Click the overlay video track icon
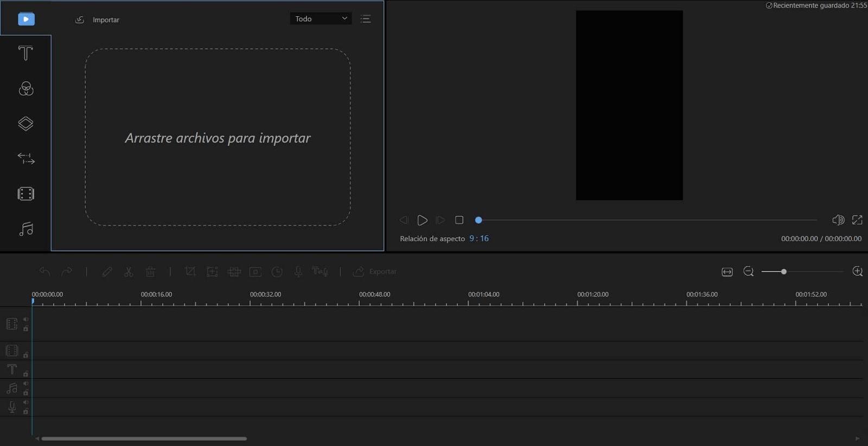This screenshot has height=446, width=868. point(12,351)
